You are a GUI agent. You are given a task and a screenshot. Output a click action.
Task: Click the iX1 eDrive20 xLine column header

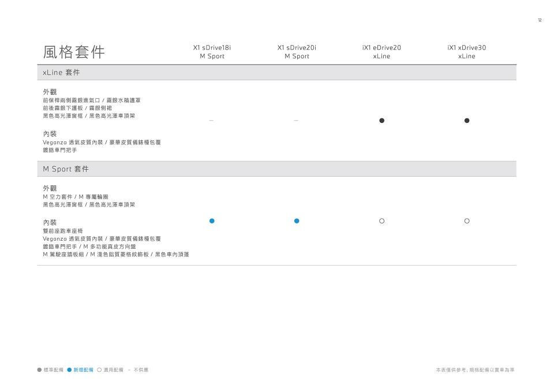381,52
